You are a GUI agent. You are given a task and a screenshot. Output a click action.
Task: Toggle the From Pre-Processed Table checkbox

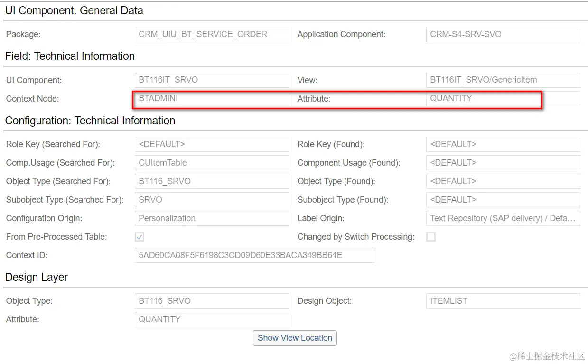tap(140, 237)
